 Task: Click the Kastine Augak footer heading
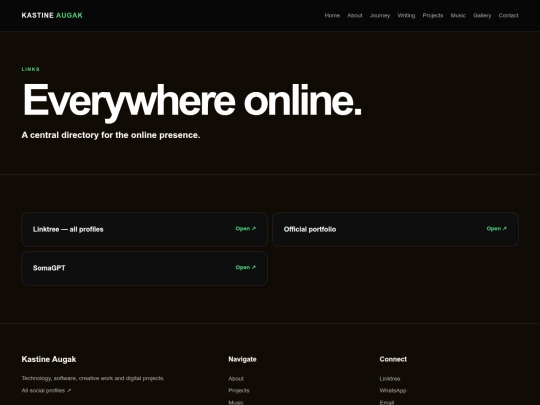49,359
